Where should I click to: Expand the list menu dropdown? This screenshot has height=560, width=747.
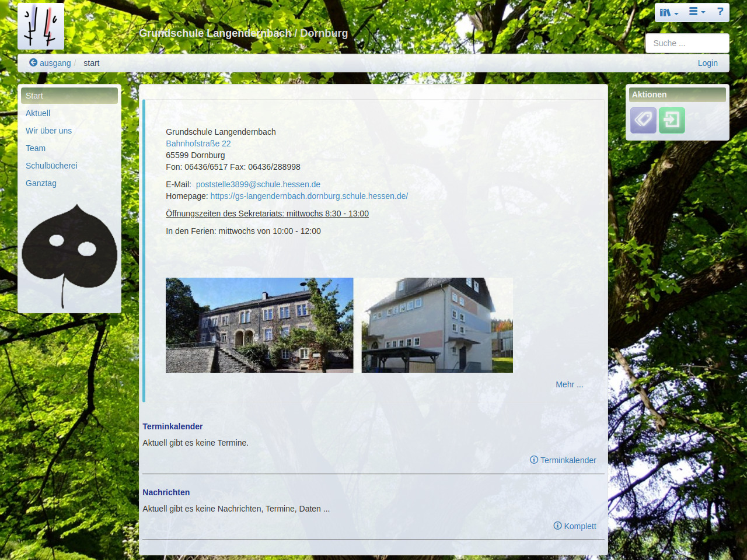[697, 12]
